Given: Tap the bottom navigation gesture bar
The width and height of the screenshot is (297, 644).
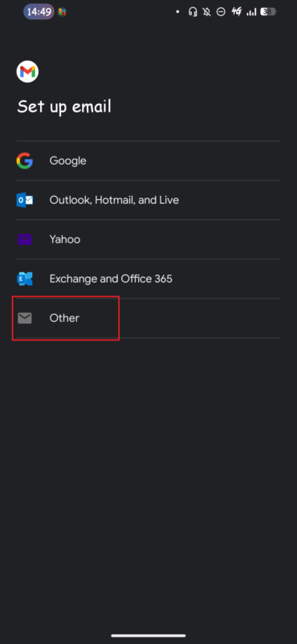Looking at the screenshot, I should click(148, 636).
